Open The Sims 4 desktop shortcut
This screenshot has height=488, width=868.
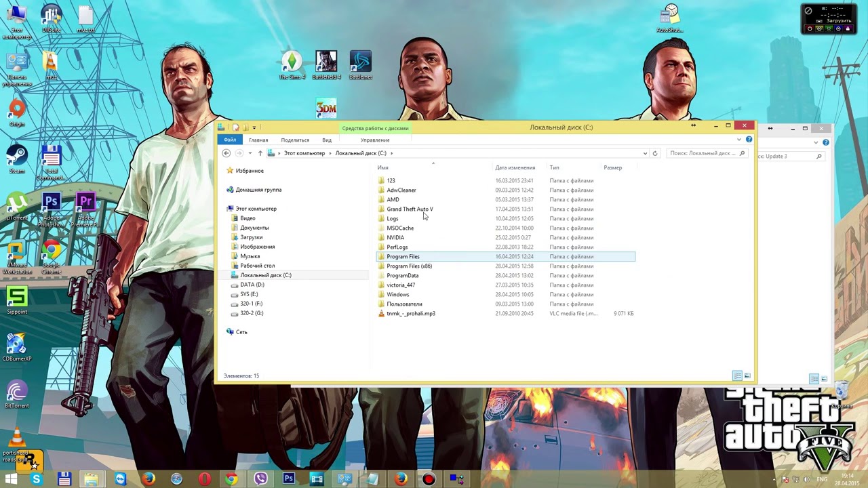pyautogui.click(x=292, y=65)
